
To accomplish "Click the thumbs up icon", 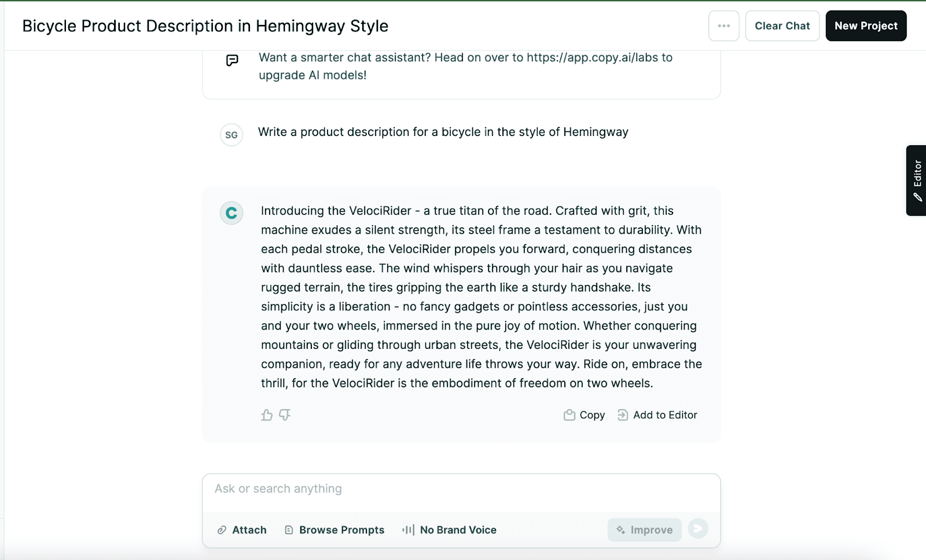I will tap(267, 415).
